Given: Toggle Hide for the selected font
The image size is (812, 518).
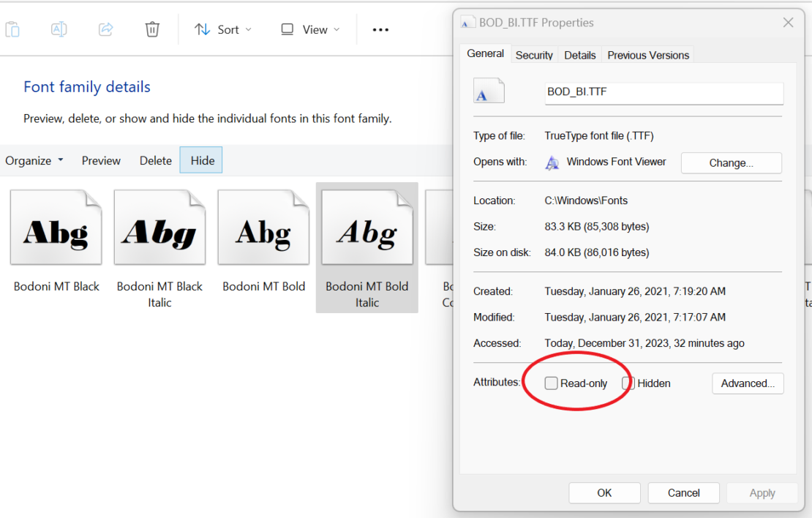Looking at the screenshot, I should click(x=200, y=159).
